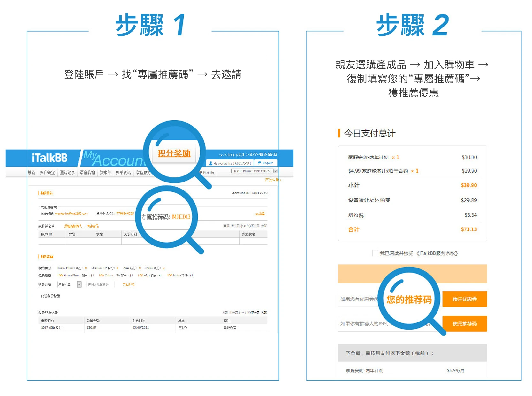Screen dimensions: 532x396
Task: Click the 使用推荐码 button
Action: (x=464, y=324)
